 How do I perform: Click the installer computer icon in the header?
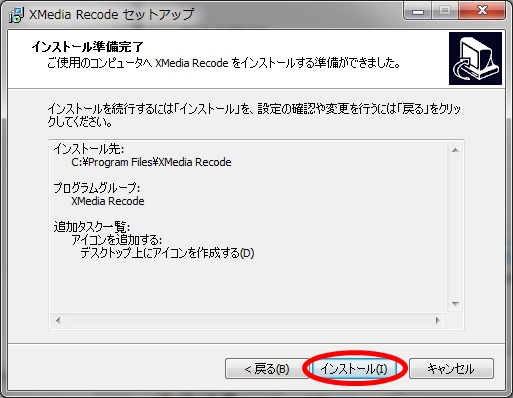[475, 59]
